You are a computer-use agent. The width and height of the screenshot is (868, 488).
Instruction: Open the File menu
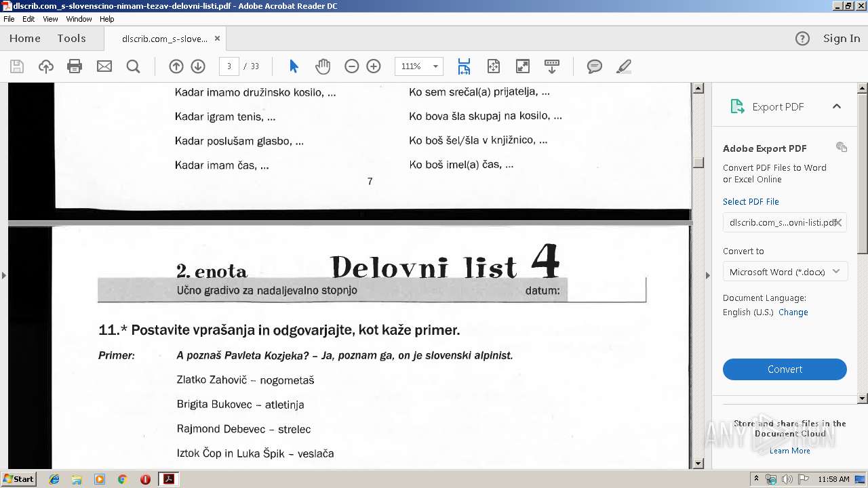[x=9, y=19]
